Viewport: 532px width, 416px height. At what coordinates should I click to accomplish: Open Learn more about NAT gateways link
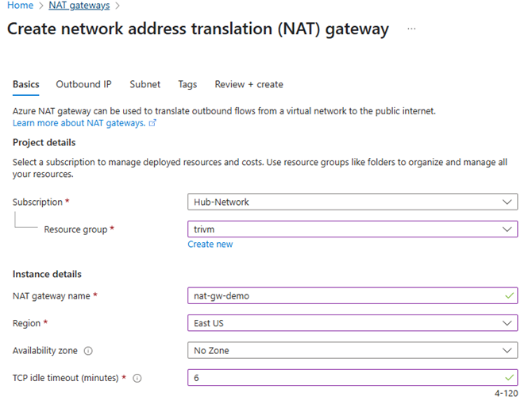pos(79,123)
